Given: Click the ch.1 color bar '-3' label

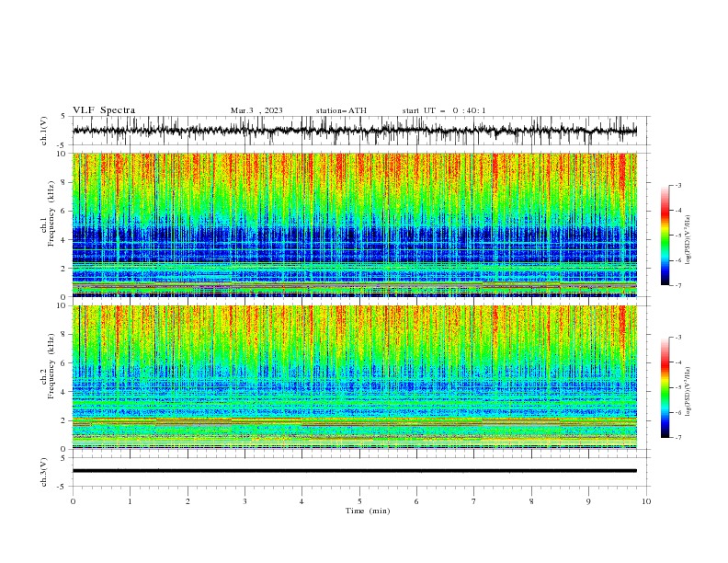Looking at the screenshot, I should (x=677, y=185).
